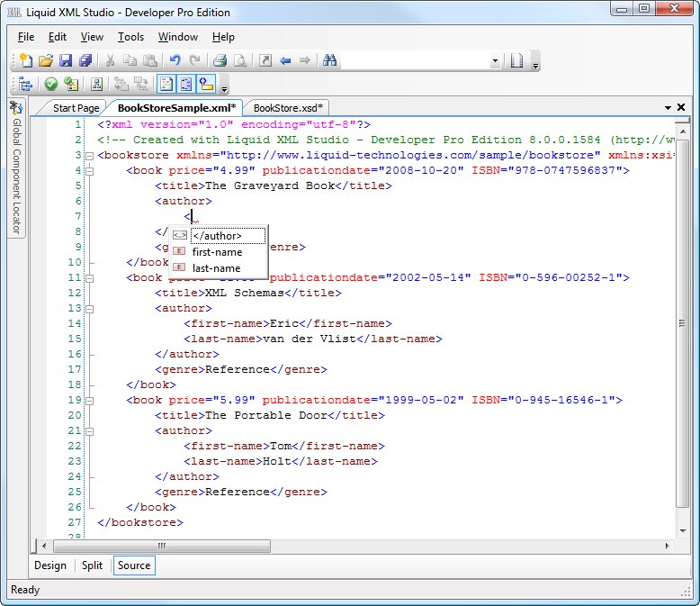
Task: Save the current file
Action: coord(66,60)
